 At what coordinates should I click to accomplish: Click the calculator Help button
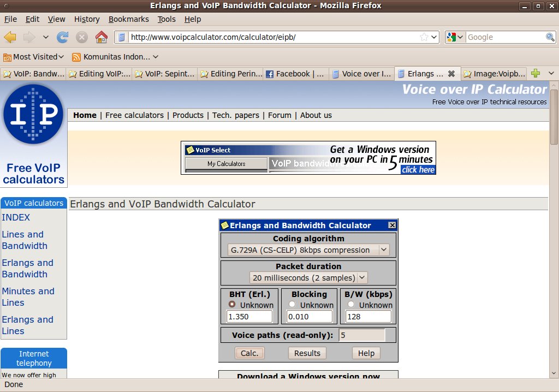366,353
